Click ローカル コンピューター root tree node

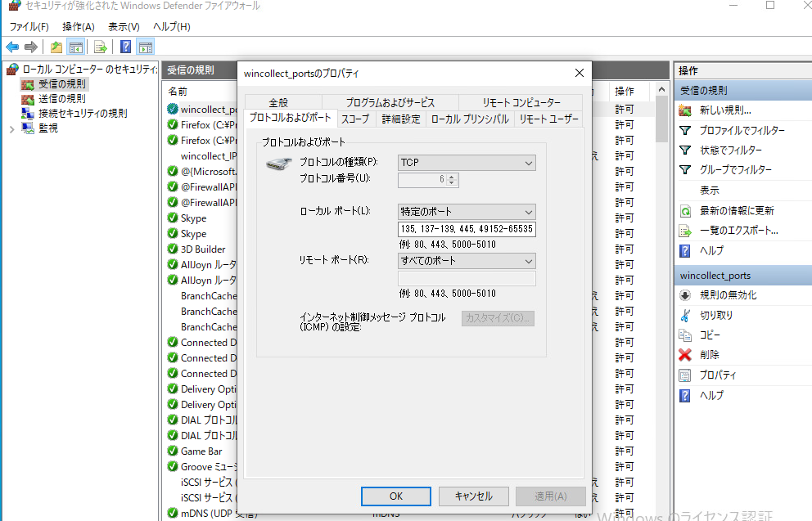[x=89, y=70]
